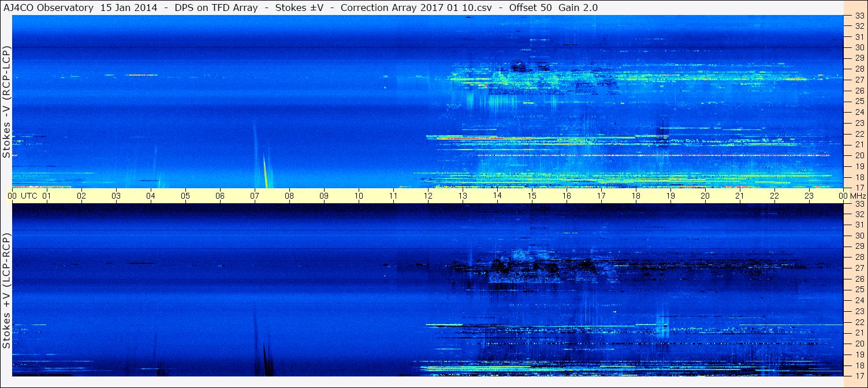Select 'Correction Array 2017 01 10.csv' filename
This screenshot has width=868, height=388.
(416, 8)
